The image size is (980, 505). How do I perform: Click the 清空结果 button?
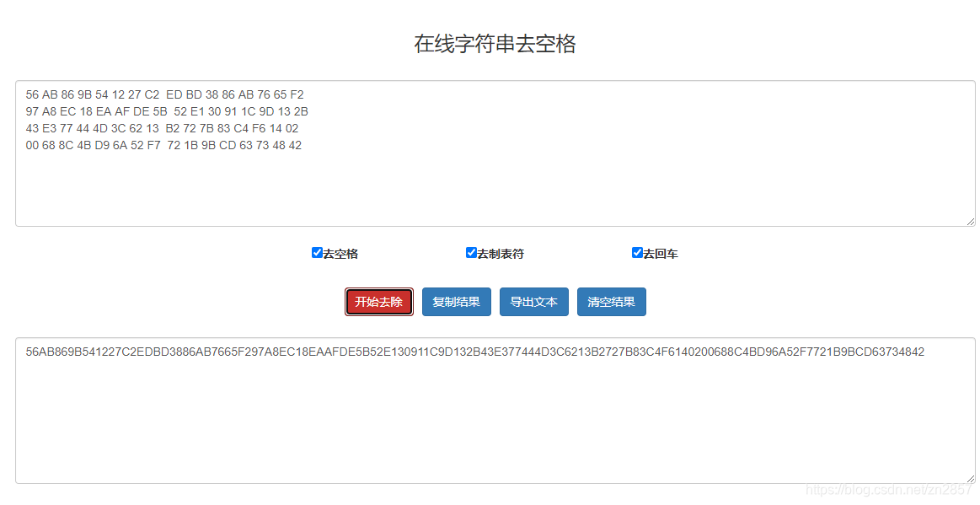pos(611,302)
